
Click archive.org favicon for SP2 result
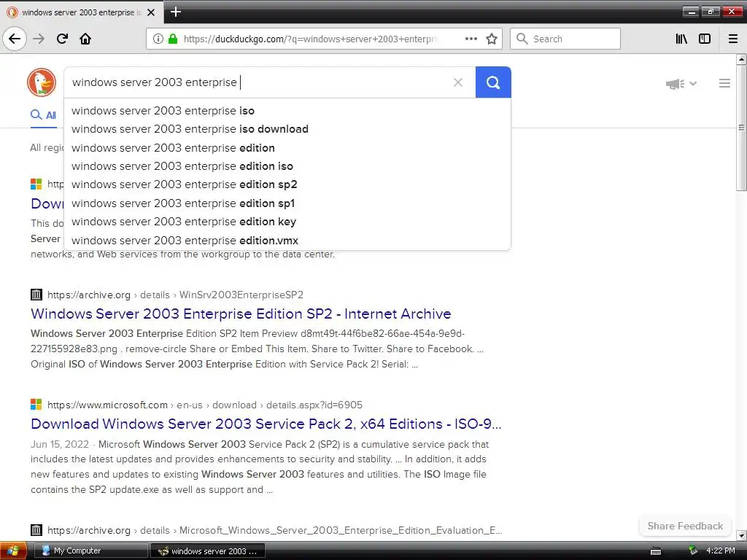click(36, 295)
